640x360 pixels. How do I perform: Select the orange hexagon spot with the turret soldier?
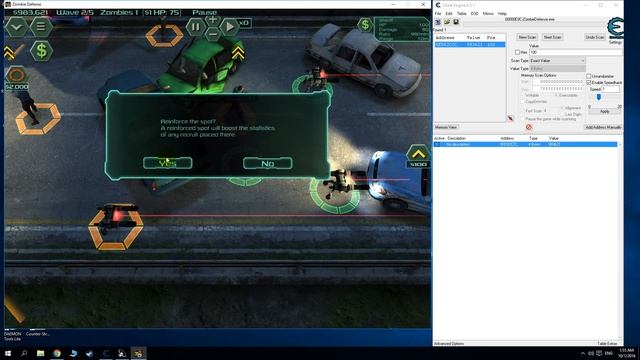point(116,227)
